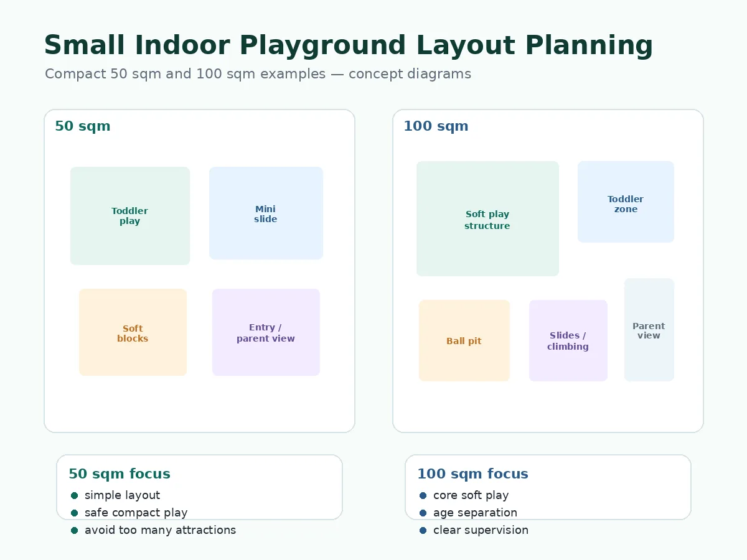Click the 'safe compact play' bullet text
This screenshot has height=560, width=747.
(x=136, y=513)
